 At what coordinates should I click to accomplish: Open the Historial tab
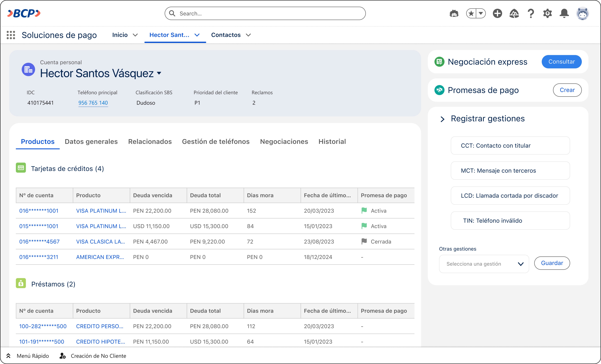pyautogui.click(x=332, y=142)
